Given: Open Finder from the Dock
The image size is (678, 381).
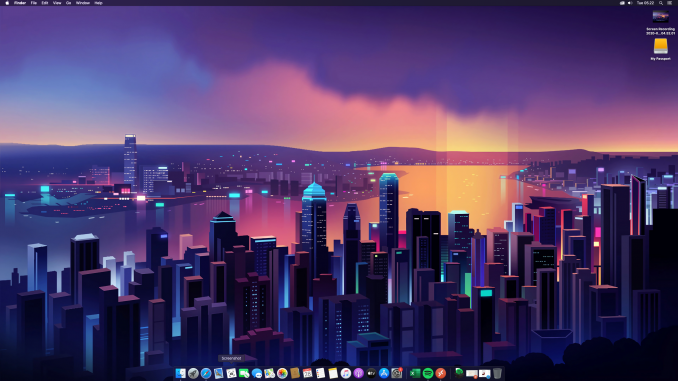Looking at the screenshot, I should [180, 373].
